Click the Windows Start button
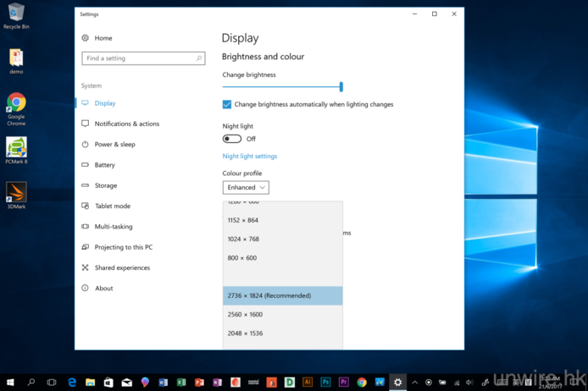The width and height of the screenshot is (588, 391). (9, 383)
